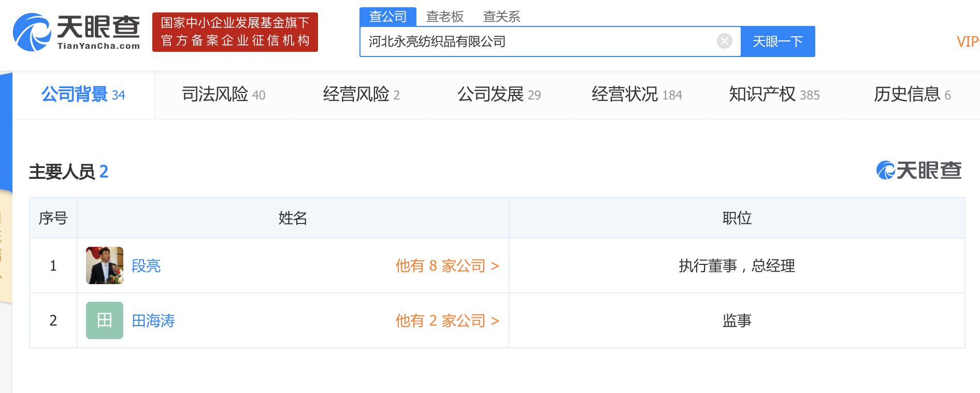This screenshot has width=980, height=393.
Task: Click the 执行董事，总经理 position cell
Action: [x=737, y=266]
